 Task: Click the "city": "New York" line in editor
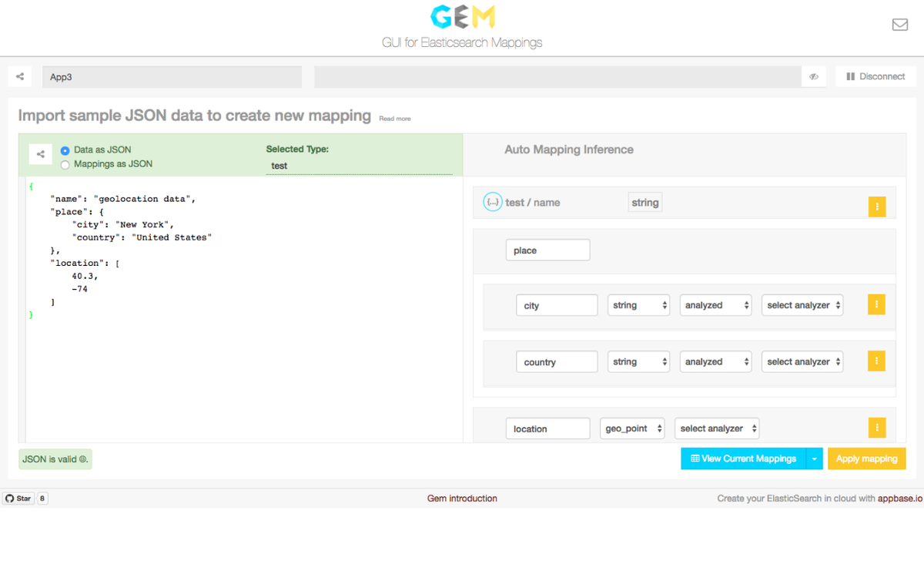[x=123, y=224]
